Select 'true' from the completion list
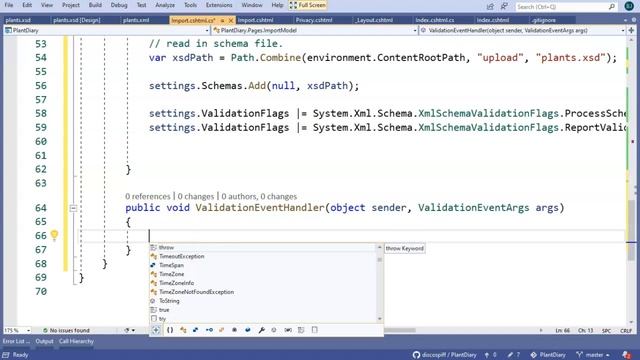The height and width of the screenshot is (360, 640). click(x=263, y=310)
